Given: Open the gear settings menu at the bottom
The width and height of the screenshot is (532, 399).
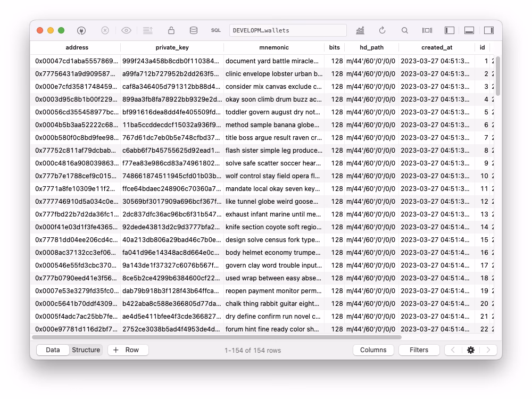Looking at the screenshot, I should tap(470, 350).
